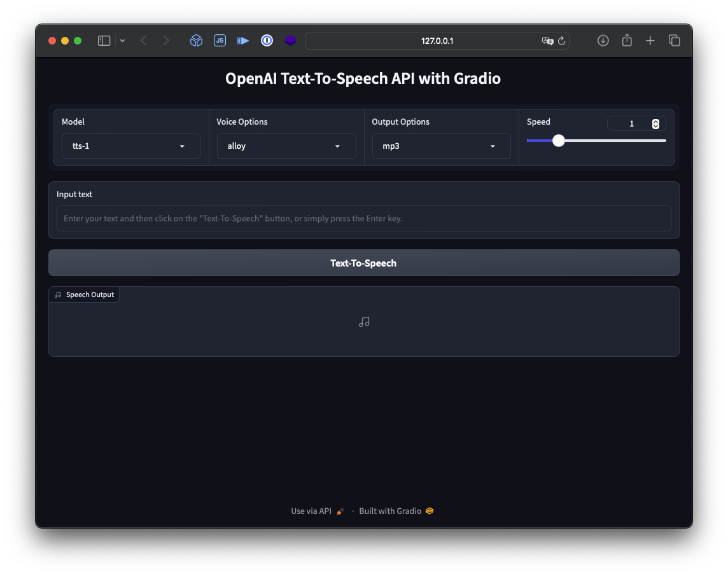Screen dimensions: 728x575
Task: Open the Voice Options dropdown showing alloy
Action: tap(286, 146)
